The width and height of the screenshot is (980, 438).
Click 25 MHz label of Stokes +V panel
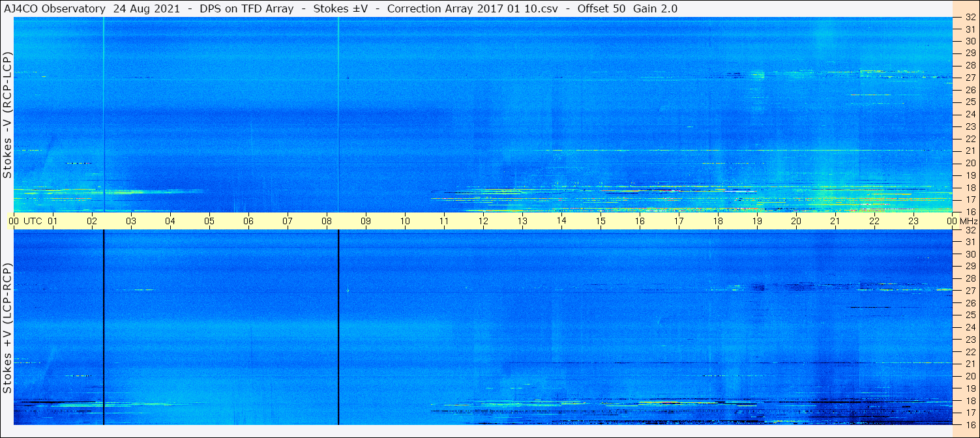(x=970, y=315)
